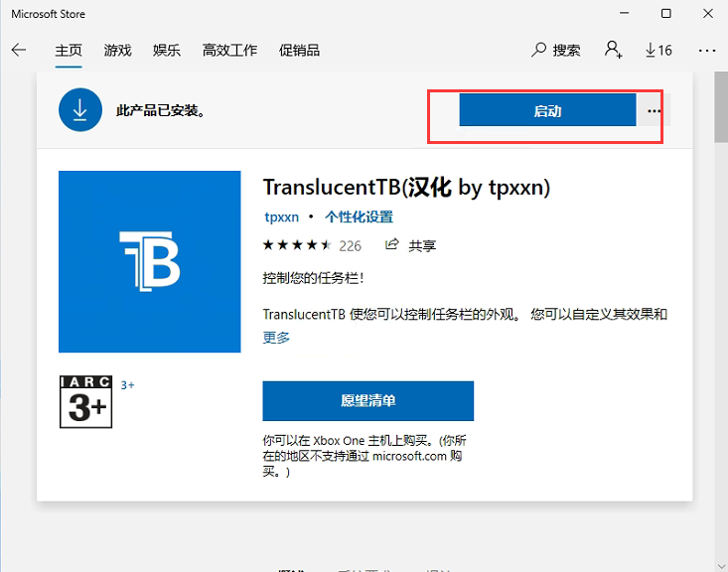Open the 娱乐 tab

[167, 50]
